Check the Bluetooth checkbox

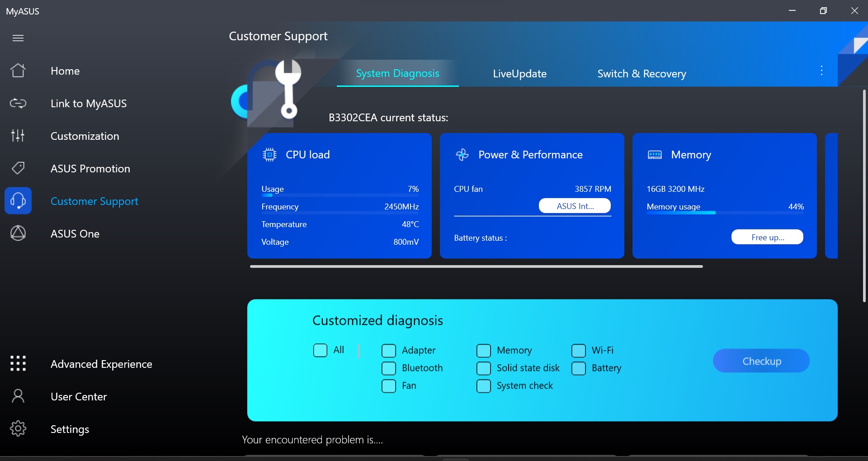389,368
